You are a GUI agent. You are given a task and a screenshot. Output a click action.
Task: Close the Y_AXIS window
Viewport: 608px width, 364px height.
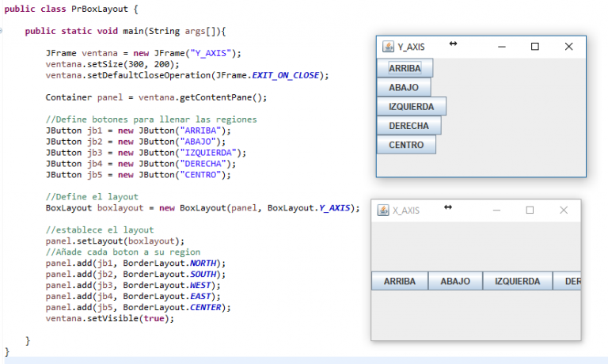pos(568,47)
